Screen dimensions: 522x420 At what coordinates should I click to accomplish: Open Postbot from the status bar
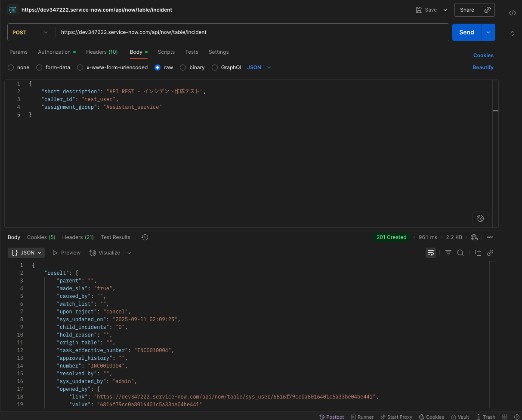click(x=331, y=417)
